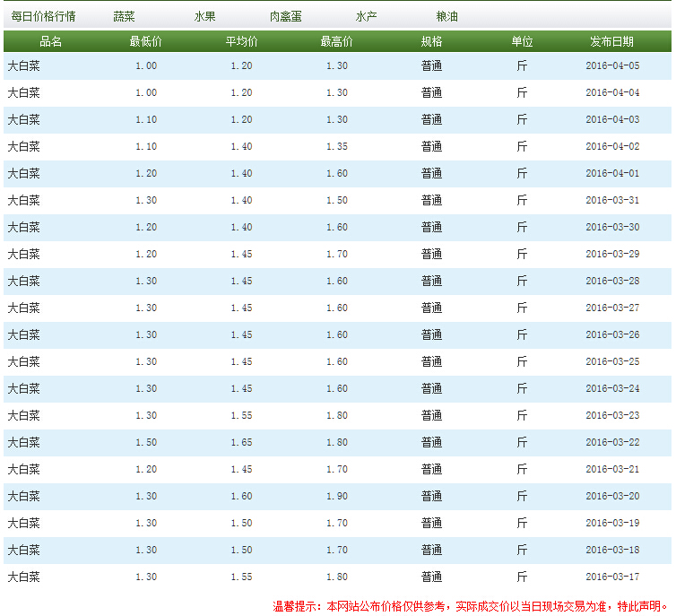Viewport: 676px width, 616px height.
Task: Open the 每日价格行情 tab
Action: (x=44, y=16)
